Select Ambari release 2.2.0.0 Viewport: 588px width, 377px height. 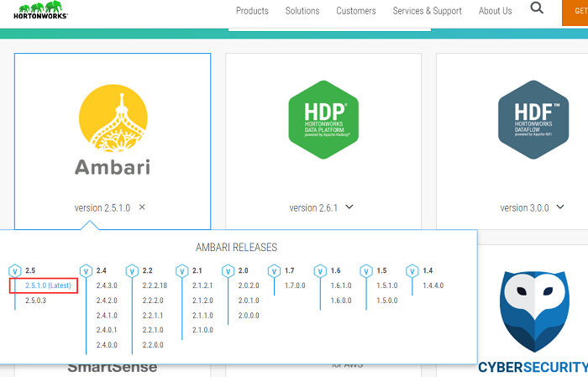click(x=153, y=345)
